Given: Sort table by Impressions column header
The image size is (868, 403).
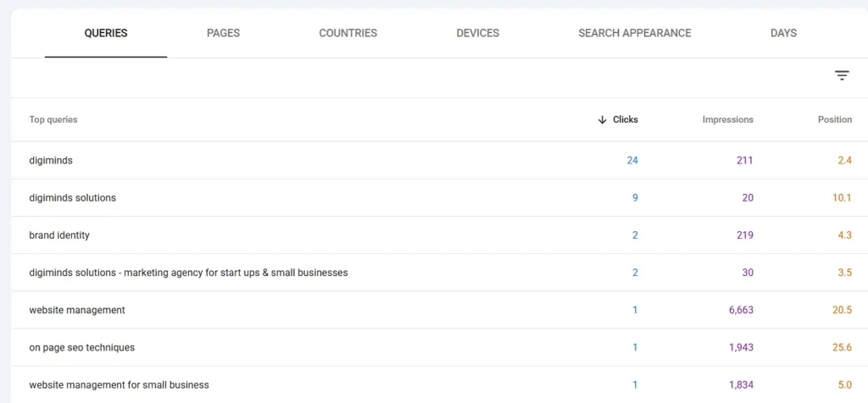Looking at the screenshot, I should 727,119.
